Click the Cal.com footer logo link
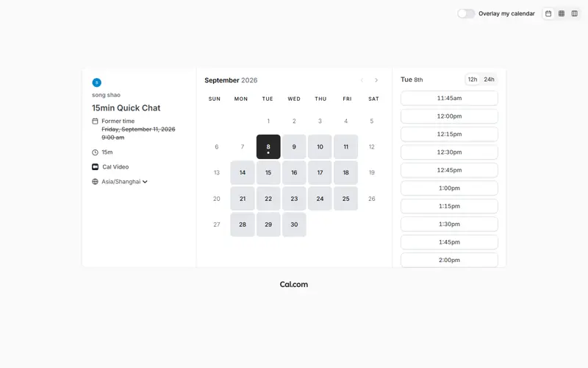Screen dimensions: 588x368 pyautogui.click(x=293, y=284)
